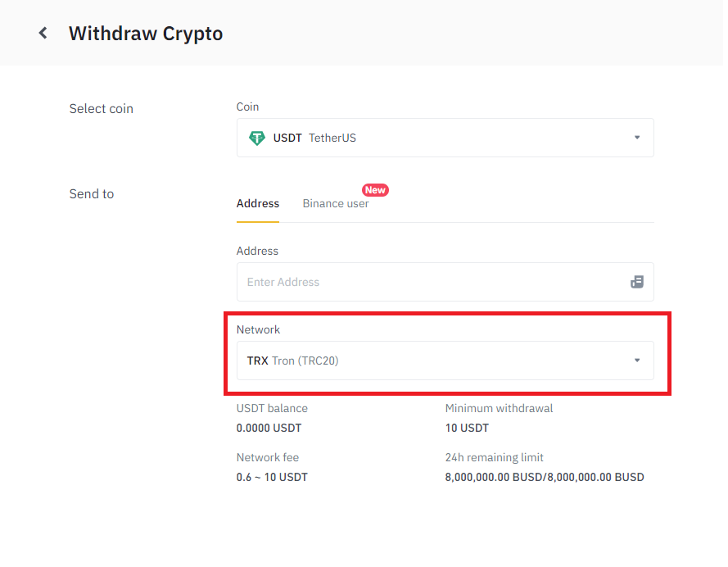The height and width of the screenshot is (567, 728).
Task: Switch to the Address tab
Action: pos(258,204)
